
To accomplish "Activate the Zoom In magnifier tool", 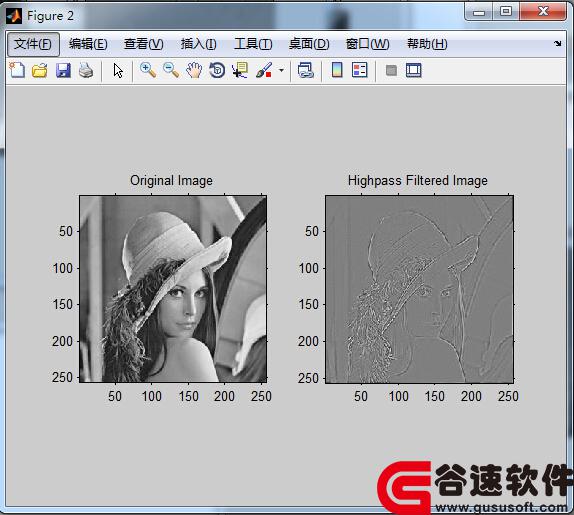I will [148, 70].
